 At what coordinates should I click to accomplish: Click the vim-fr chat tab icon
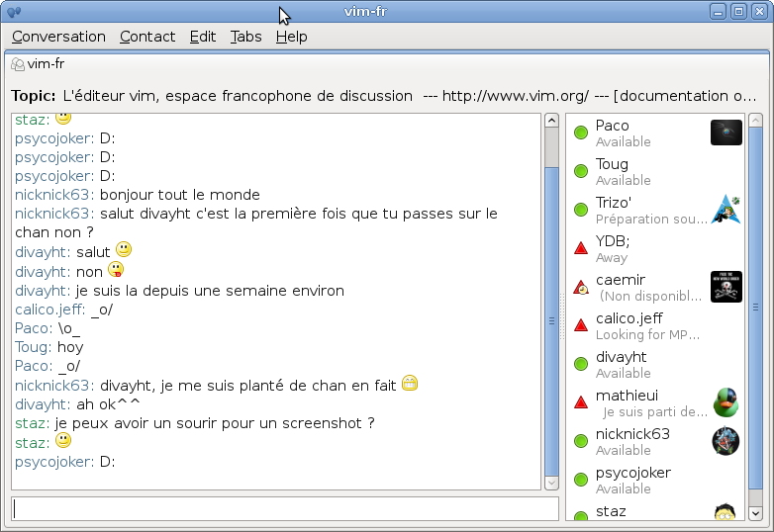(18, 64)
